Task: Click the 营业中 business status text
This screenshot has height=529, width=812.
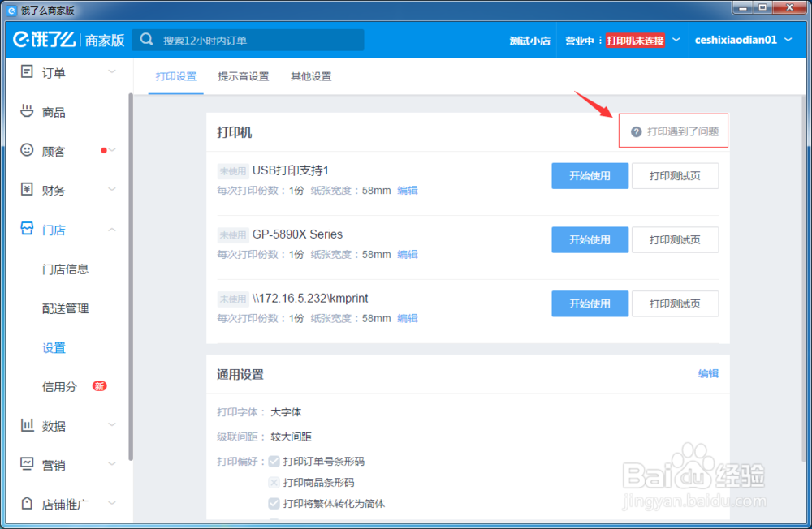Action: pyautogui.click(x=580, y=41)
